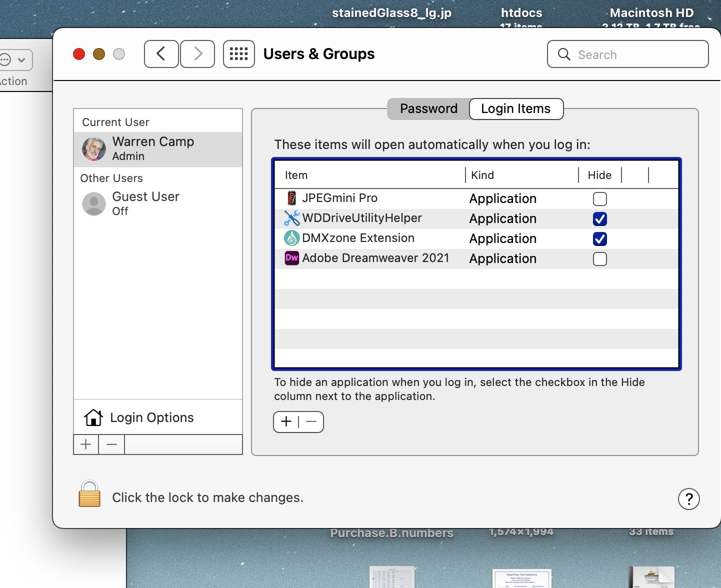Click the Adobe Dreamweaver 2021 Dw icon
The height and width of the screenshot is (588, 721).
tap(291, 258)
